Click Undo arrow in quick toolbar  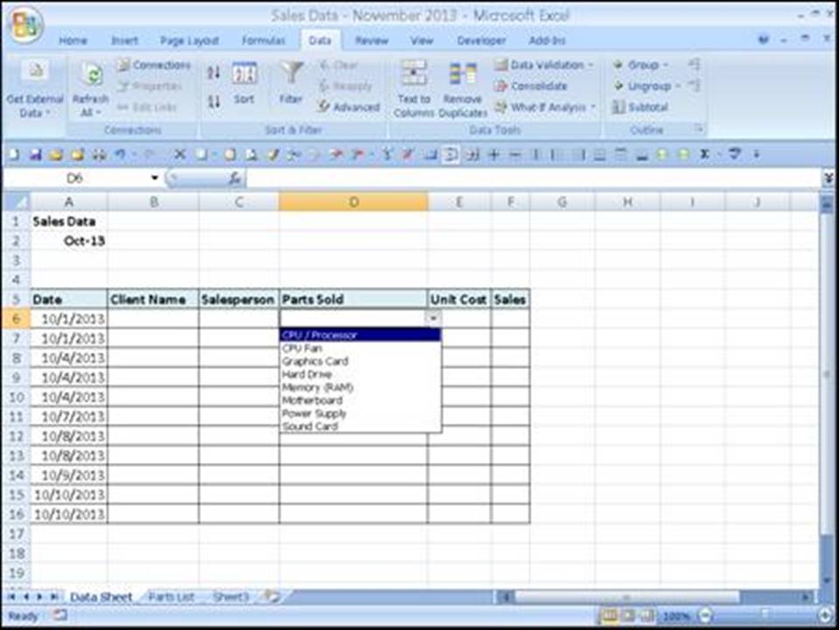point(120,155)
